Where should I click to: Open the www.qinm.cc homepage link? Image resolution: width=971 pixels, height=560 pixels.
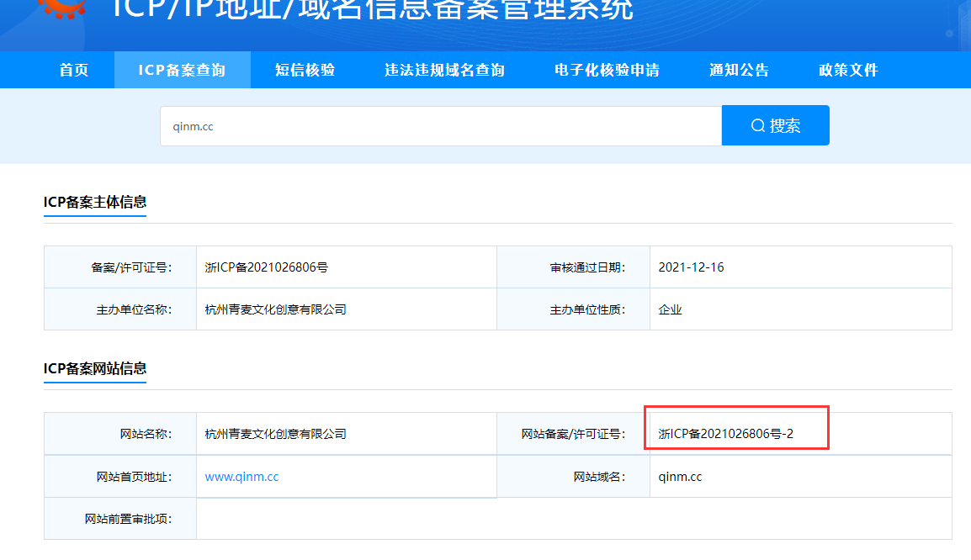[241, 477]
